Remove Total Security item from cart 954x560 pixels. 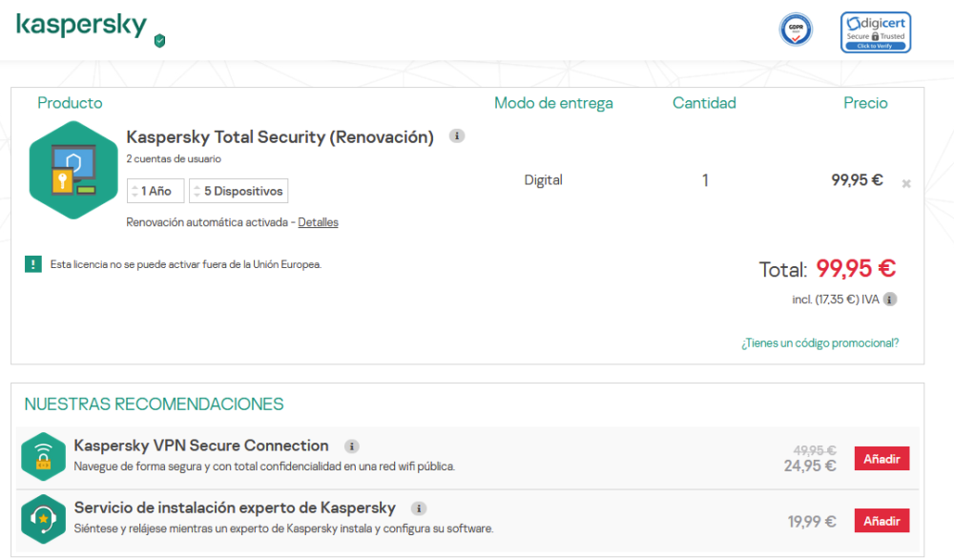(x=905, y=183)
